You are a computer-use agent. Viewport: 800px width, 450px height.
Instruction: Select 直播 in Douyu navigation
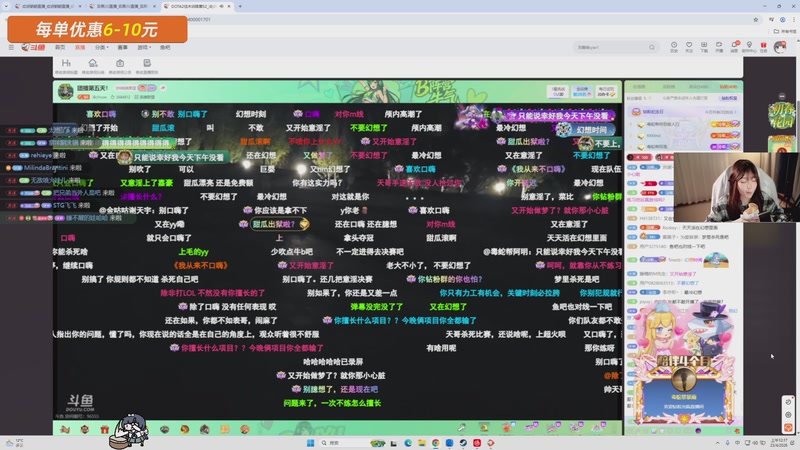pos(80,47)
